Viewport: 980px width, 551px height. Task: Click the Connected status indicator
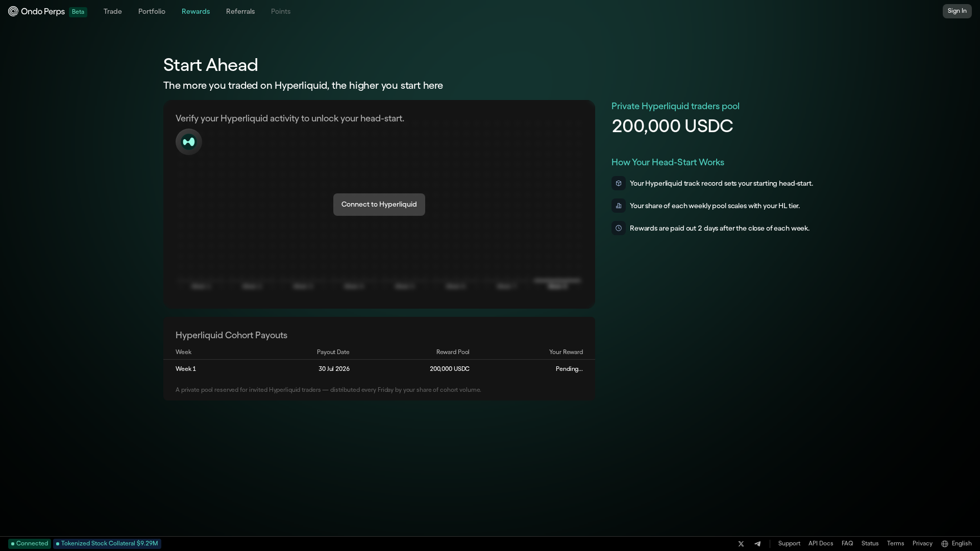point(30,544)
